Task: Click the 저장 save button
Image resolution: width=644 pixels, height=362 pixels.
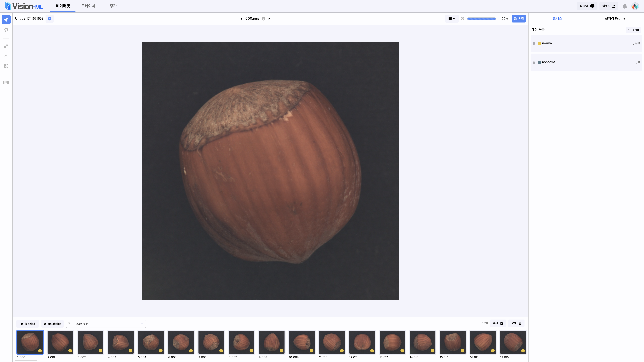Action: (x=518, y=19)
